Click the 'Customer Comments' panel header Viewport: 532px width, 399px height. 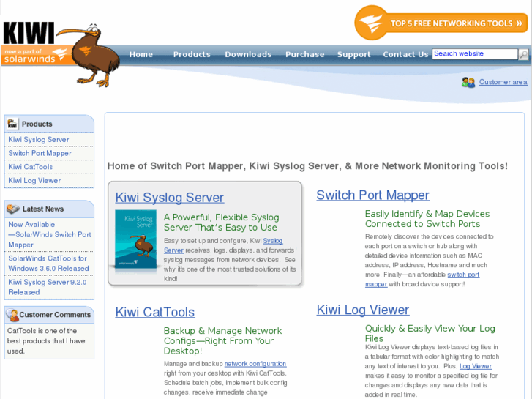tap(49, 315)
